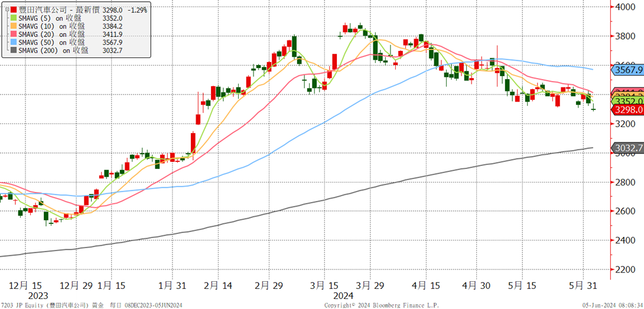The image size is (644, 309).
Task: Click the 3月 15 date label
Action: [324, 285]
